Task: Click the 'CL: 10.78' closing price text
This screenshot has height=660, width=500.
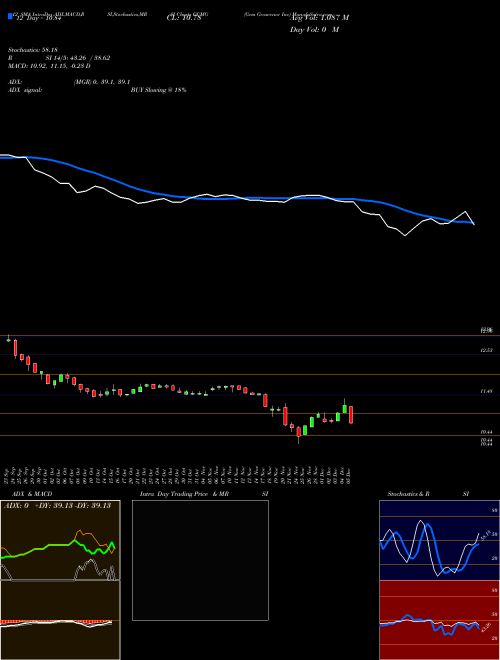Action: (x=184, y=18)
